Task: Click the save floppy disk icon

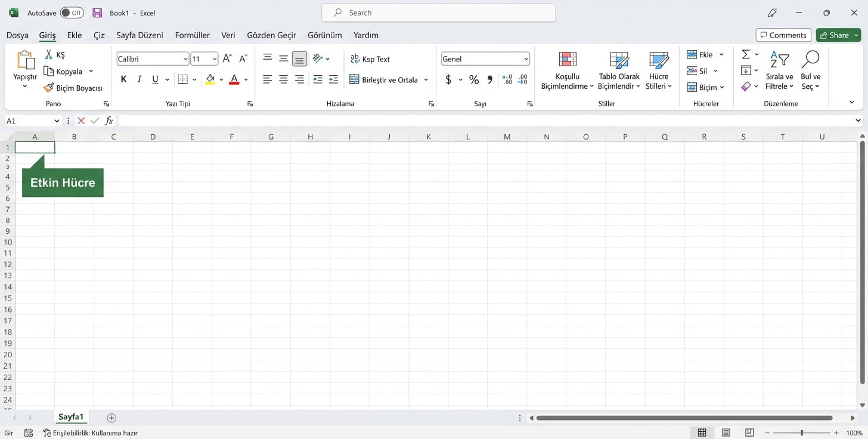Action: click(x=97, y=13)
